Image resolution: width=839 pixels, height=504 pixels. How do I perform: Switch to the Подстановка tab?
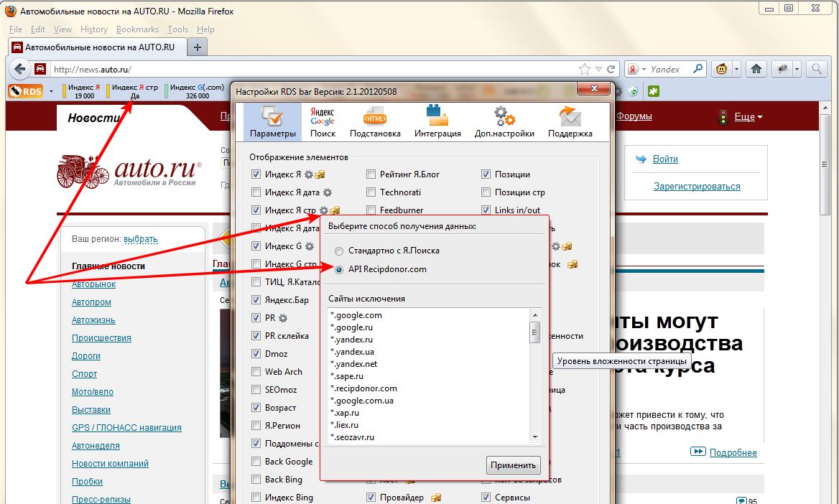click(x=375, y=121)
